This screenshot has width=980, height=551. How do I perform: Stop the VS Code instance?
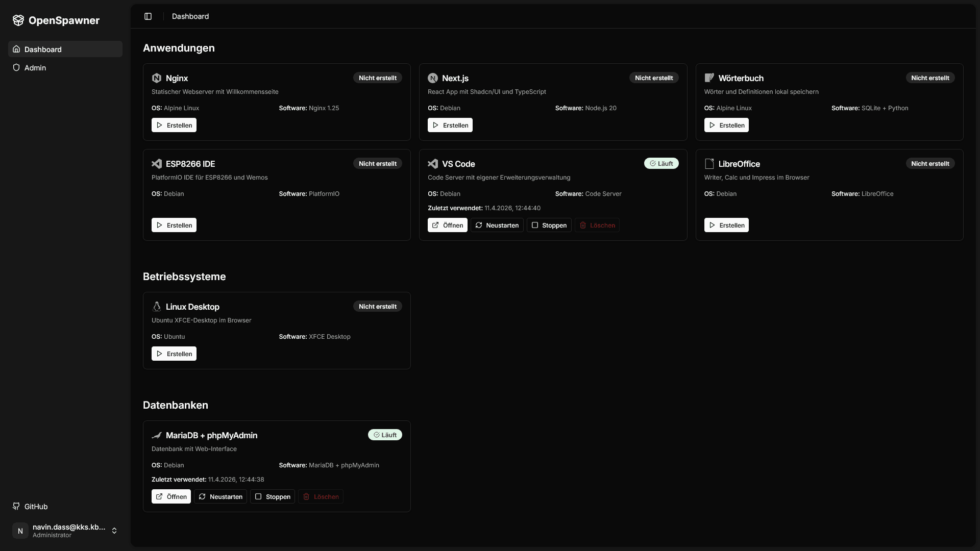(549, 225)
